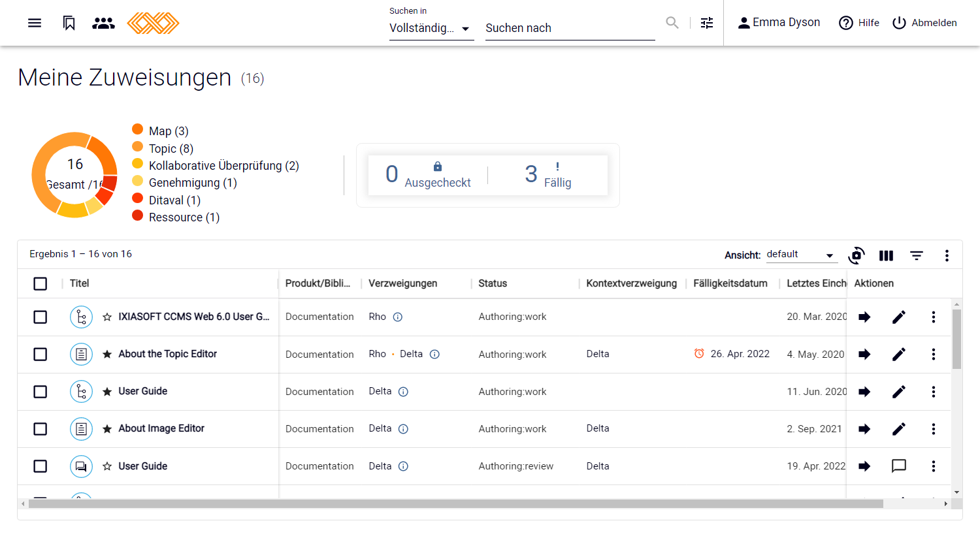Open more actions for Authoring:work User Guide row
The image size is (980, 555).
[x=934, y=392]
